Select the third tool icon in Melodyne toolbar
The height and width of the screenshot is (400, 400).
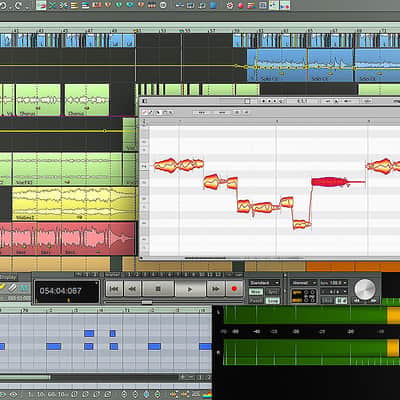point(158,113)
